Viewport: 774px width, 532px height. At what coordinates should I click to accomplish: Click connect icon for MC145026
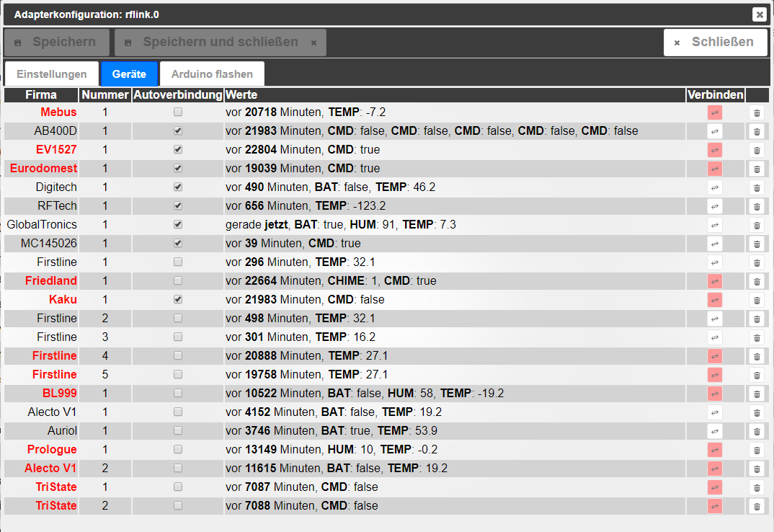pos(715,244)
